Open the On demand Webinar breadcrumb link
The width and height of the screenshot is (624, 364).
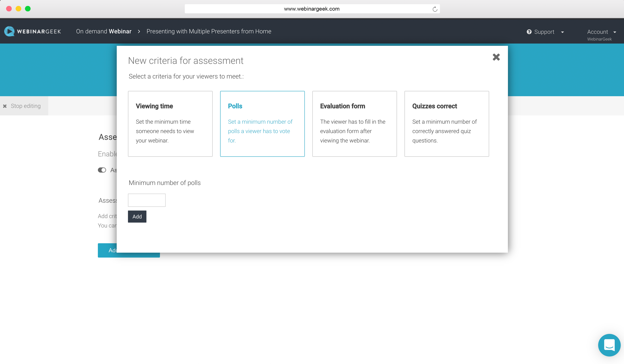coord(103,32)
